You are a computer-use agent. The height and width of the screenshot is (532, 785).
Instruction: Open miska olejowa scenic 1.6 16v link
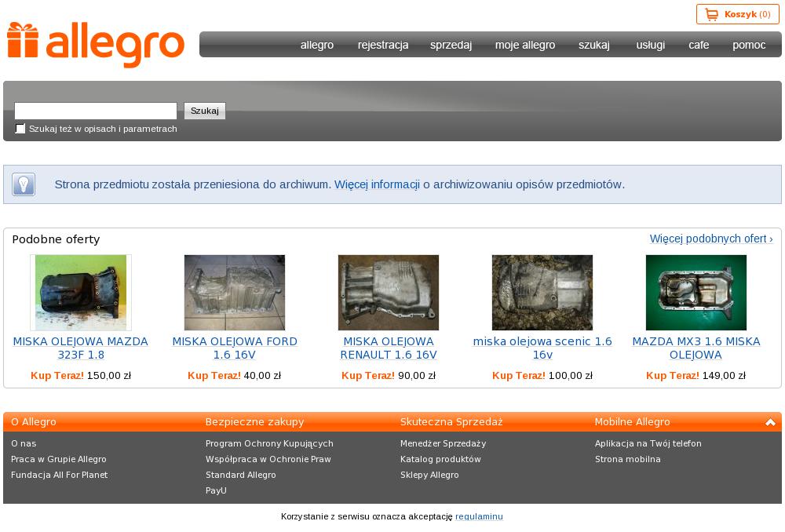pos(542,348)
